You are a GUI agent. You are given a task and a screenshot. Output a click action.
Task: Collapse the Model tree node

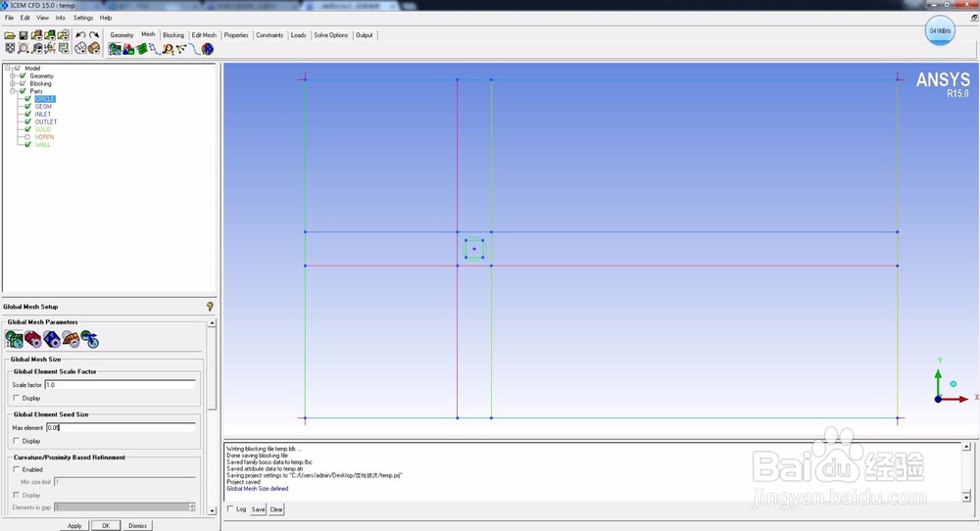pyautogui.click(x=8, y=69)
